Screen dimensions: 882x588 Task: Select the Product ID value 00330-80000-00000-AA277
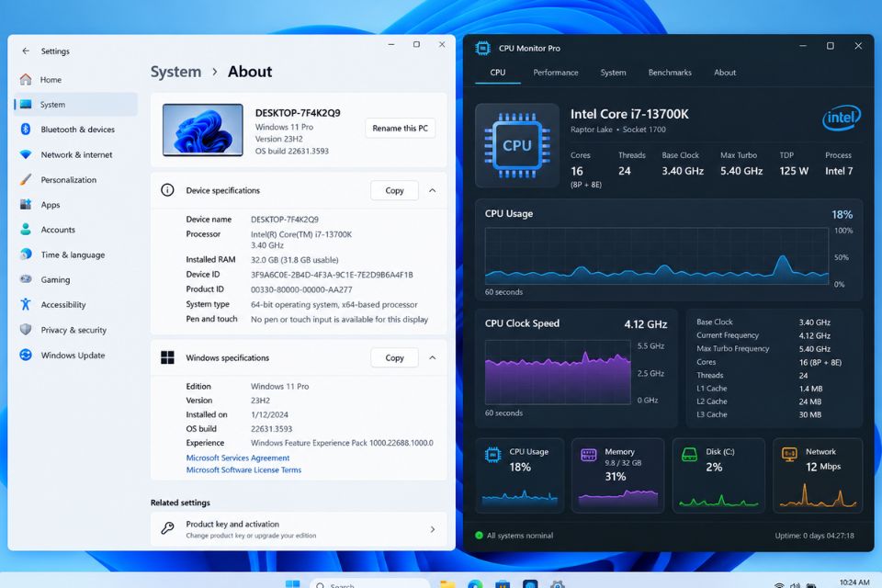click(301, 289)
